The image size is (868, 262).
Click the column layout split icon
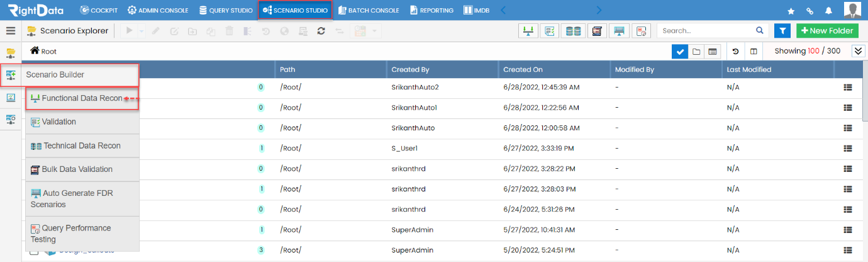(x=754, y=51)
